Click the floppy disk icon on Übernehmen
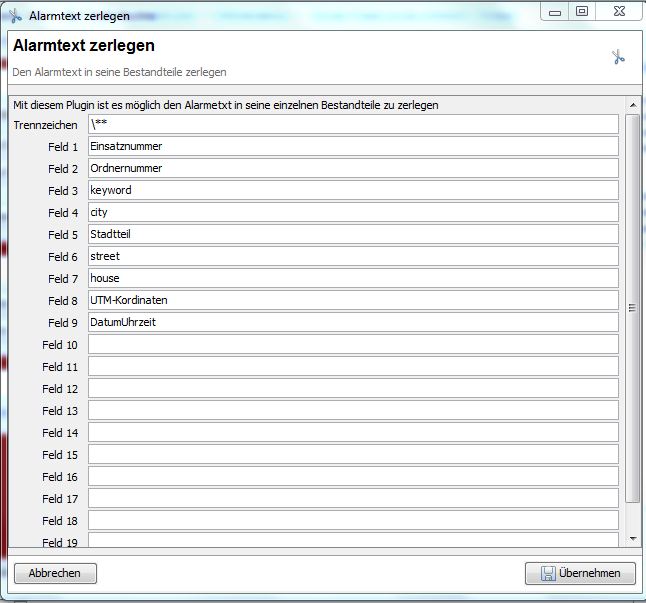646x603 pixels. point(548,573)
